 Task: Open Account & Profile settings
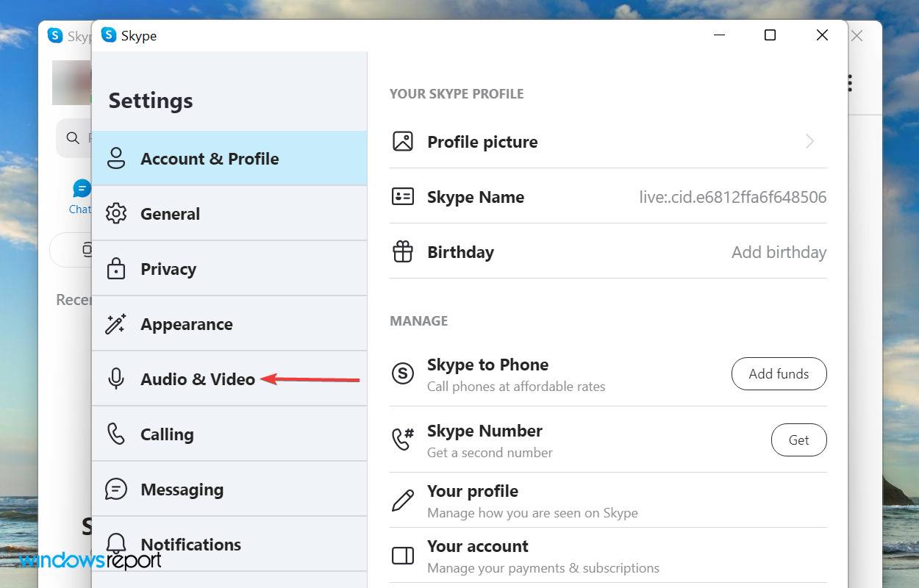(210, 158)
